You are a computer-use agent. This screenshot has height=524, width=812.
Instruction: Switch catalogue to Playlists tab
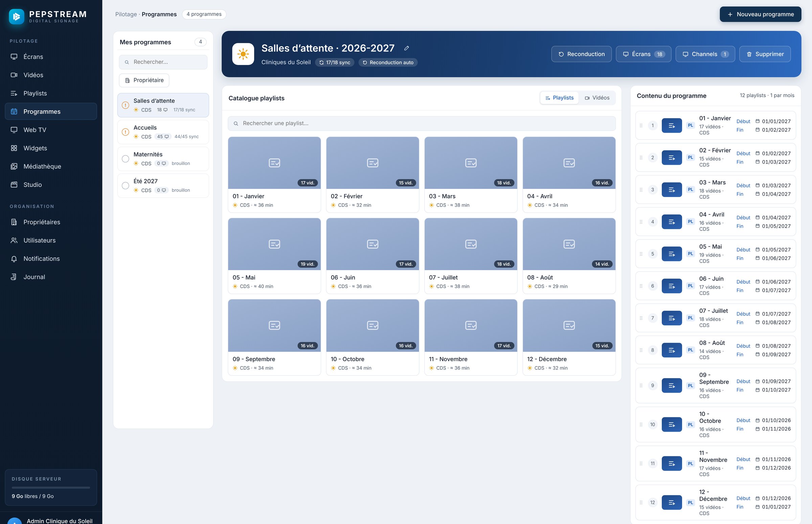coord(559,98)
